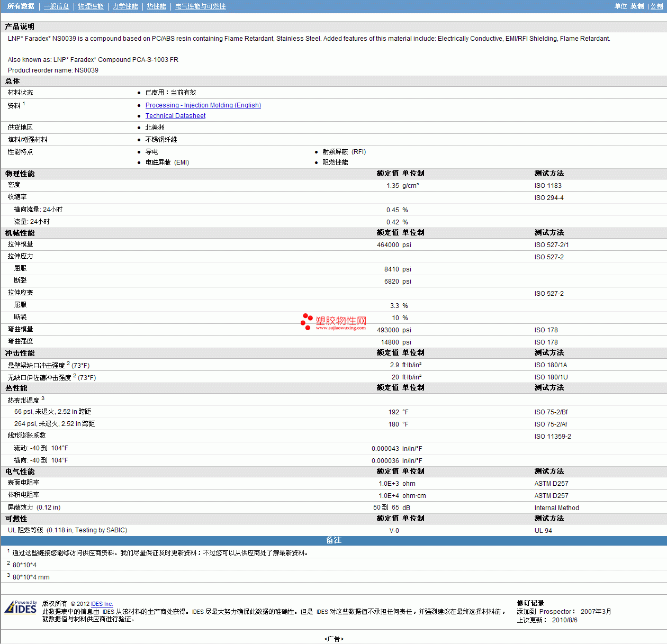Select the 英制 unit option
The width and height of the screenshot is (667, 644).
tap(637, 6)
